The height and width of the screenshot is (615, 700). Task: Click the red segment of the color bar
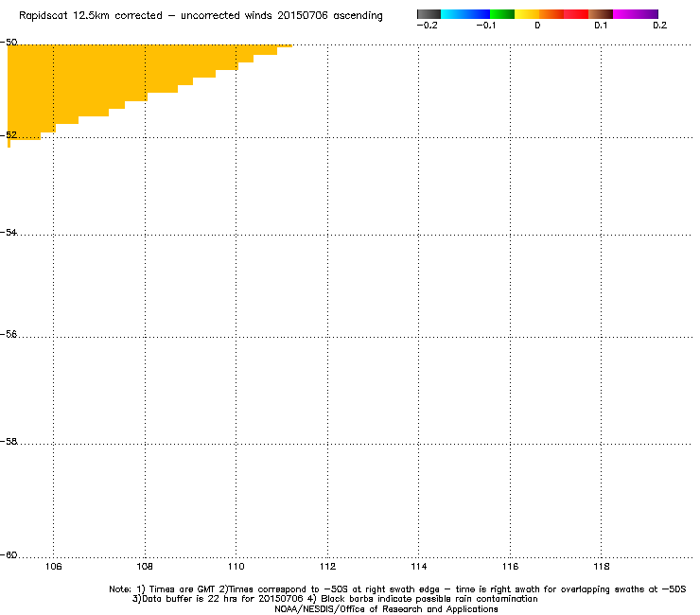576,14
